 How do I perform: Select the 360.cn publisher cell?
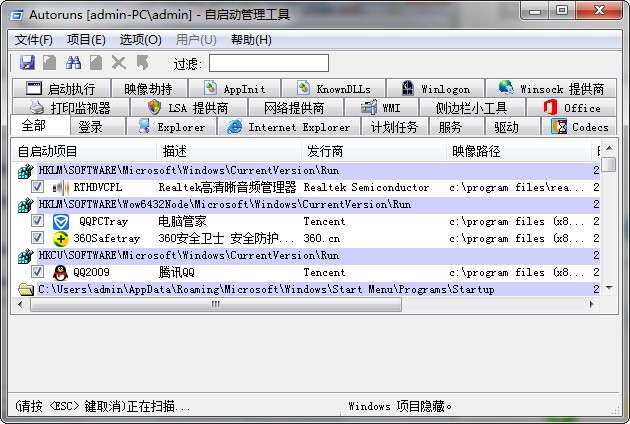coord(321,239)
